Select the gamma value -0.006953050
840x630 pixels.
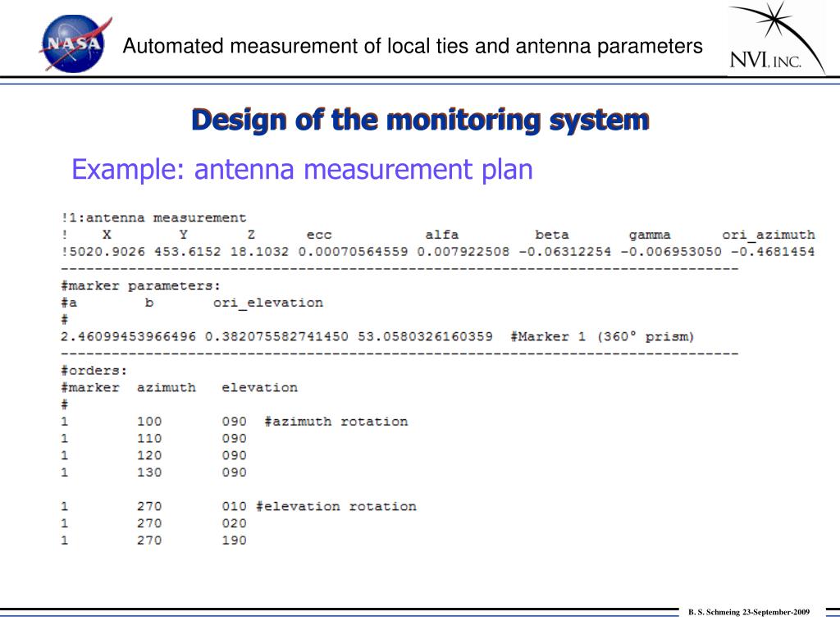pos(671,252)
